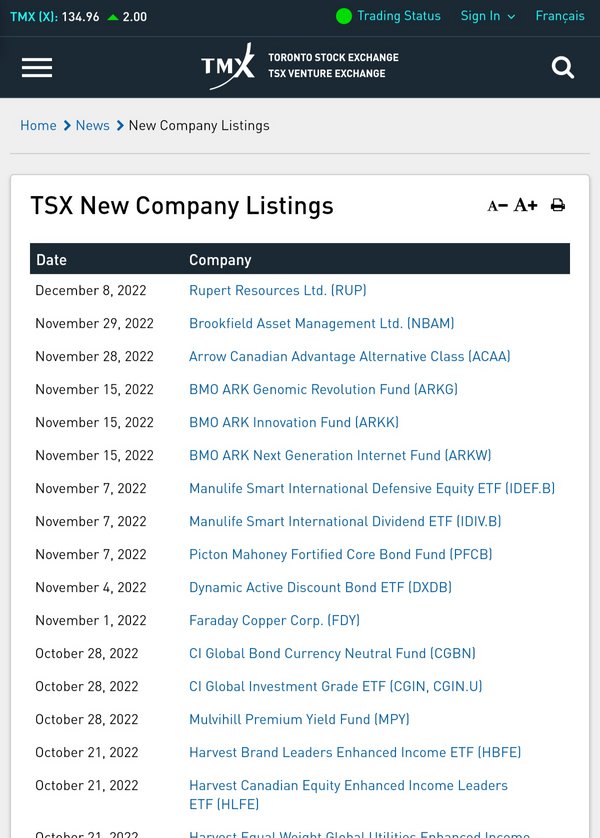Click the November 29, 2022 date cell

pyautogui.click(x=95, y=323)
